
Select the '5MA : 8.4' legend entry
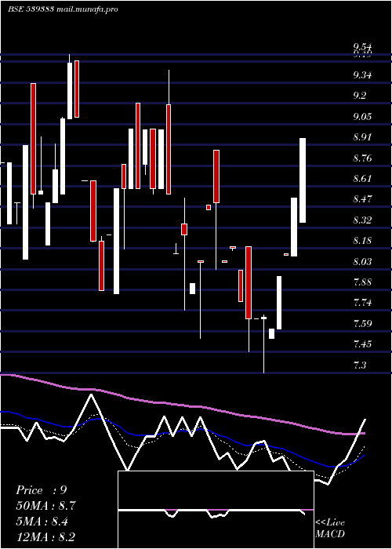coord(42,522)
